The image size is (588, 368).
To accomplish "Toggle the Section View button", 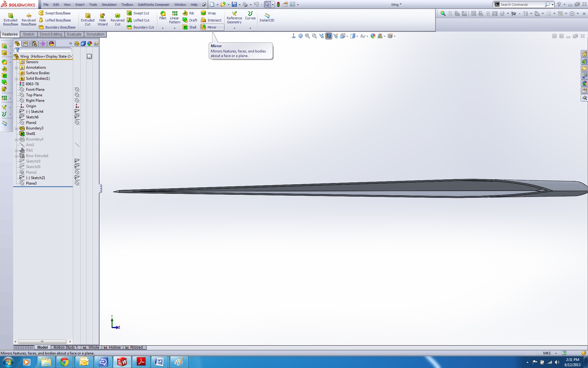I will click(x=329, y=36).
